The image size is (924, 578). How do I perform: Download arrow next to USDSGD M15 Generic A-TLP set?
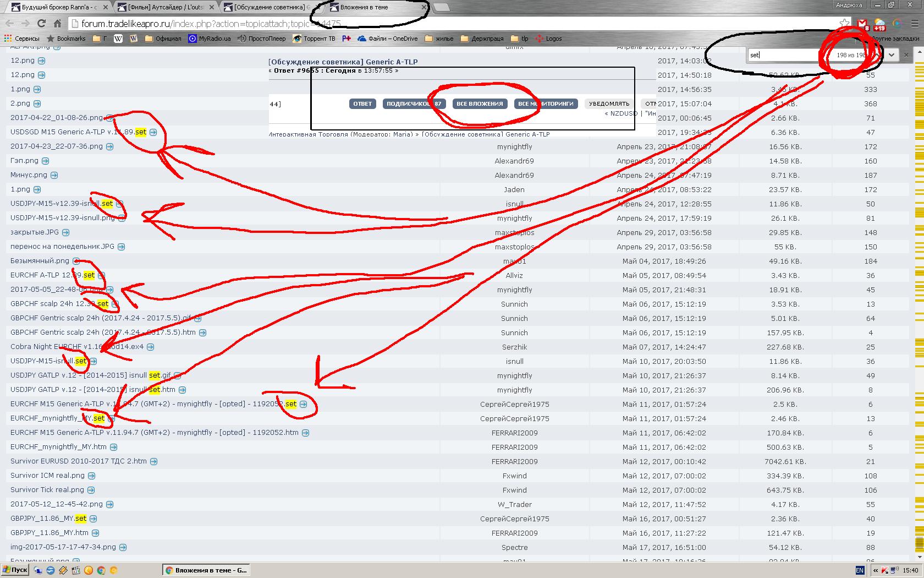coord(153,132)
